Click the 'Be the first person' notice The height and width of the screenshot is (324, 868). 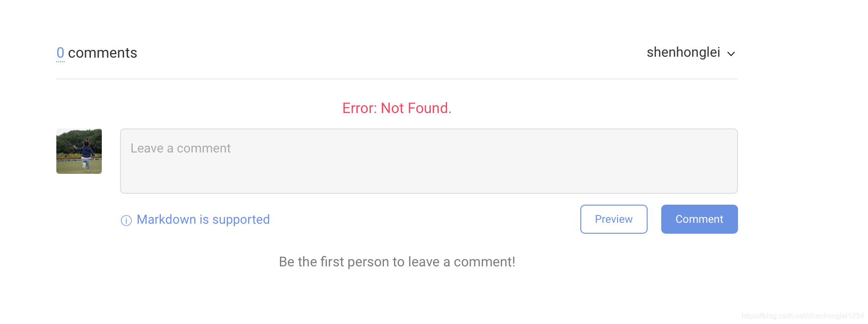click(397, 262)
